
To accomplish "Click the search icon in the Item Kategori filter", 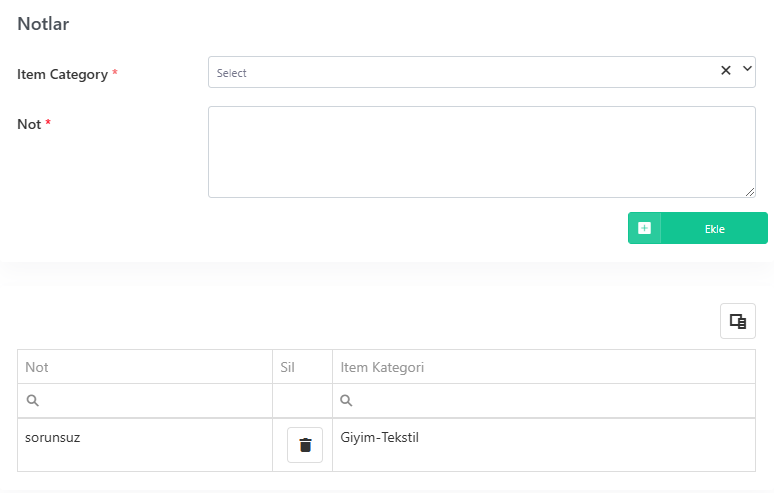I will click(x=347, y=400).
